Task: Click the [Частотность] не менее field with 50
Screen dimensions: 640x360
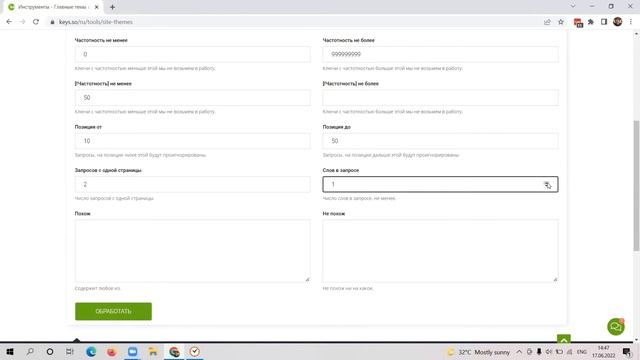Action: [193, 98]
